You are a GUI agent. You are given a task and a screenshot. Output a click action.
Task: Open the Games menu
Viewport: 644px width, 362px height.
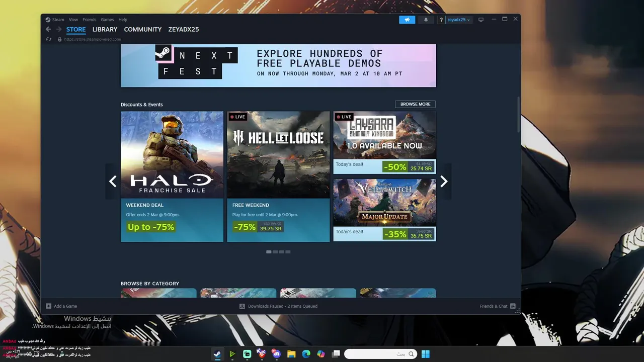point(107,20)
